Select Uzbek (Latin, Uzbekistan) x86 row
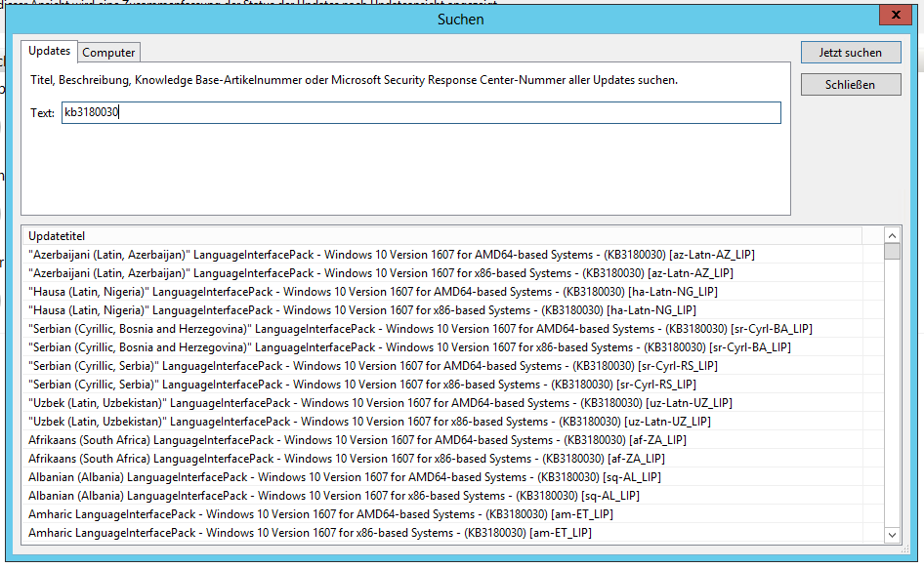 tap(369, 422)
